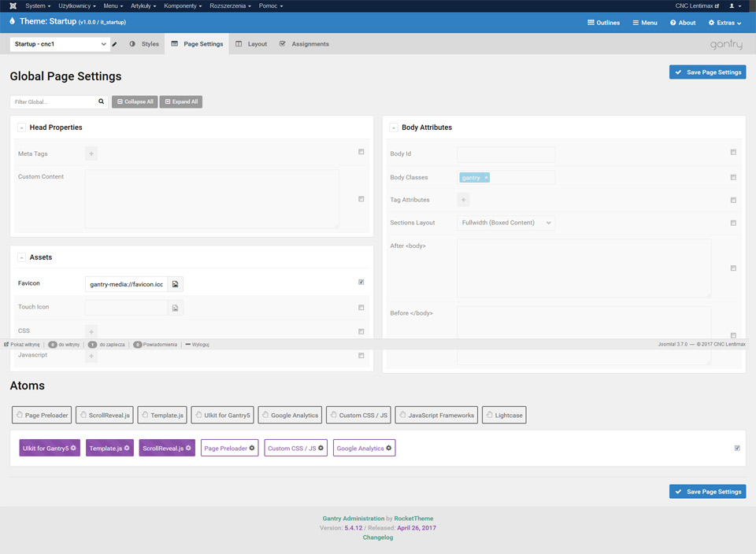This screenshot has height=554, width=756.
Task: Uncheck the Favicon override checkbox
Action: (x=361, y=283)
